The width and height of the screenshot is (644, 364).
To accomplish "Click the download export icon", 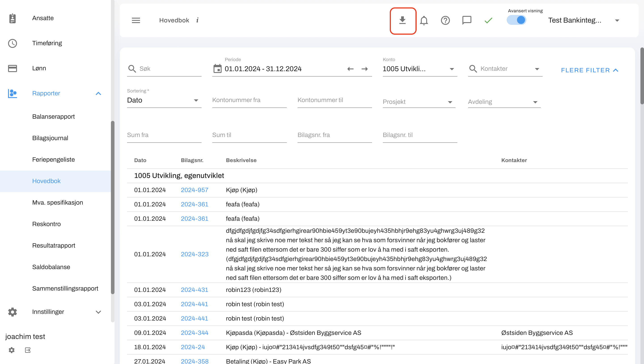I will pyautogui.click(x=402, y=20).
